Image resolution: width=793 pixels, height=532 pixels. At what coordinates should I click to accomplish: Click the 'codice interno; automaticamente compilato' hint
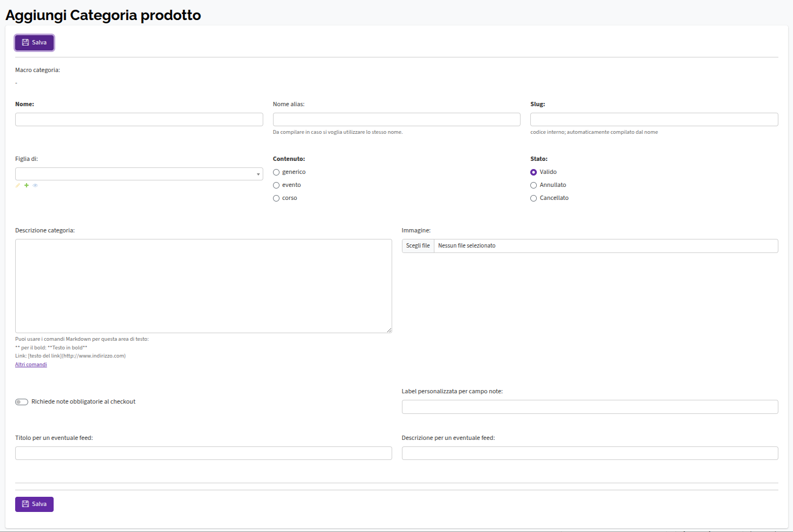594,132
